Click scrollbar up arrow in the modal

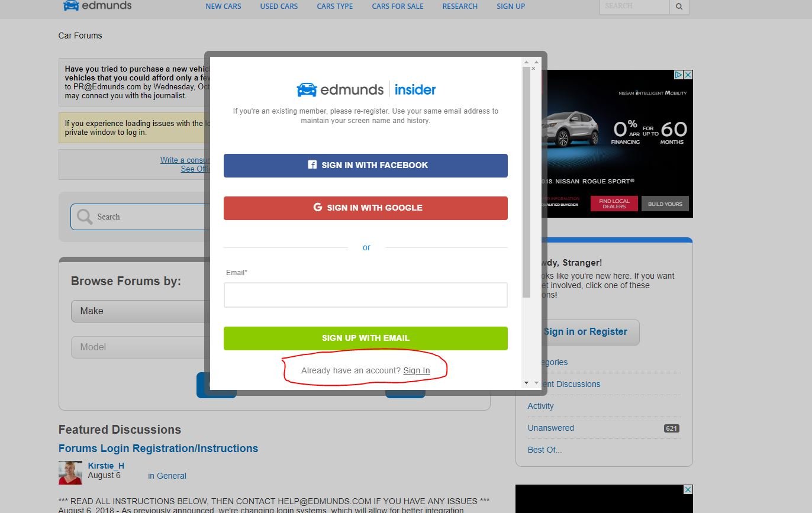(526, 62)
